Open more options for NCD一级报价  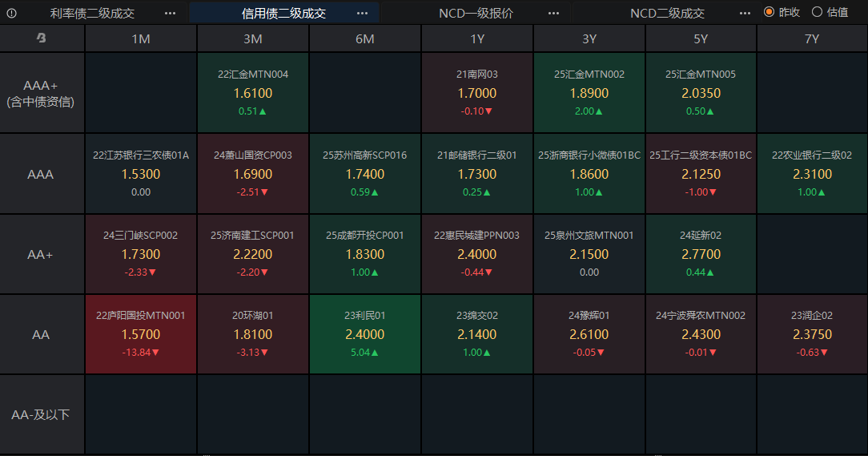coord(554,14)
